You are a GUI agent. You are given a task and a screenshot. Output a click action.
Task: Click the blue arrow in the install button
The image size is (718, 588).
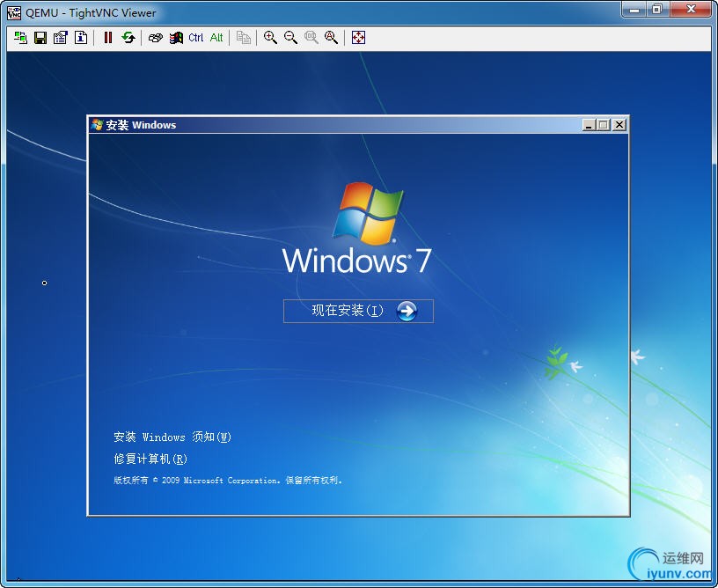(407, 311)
